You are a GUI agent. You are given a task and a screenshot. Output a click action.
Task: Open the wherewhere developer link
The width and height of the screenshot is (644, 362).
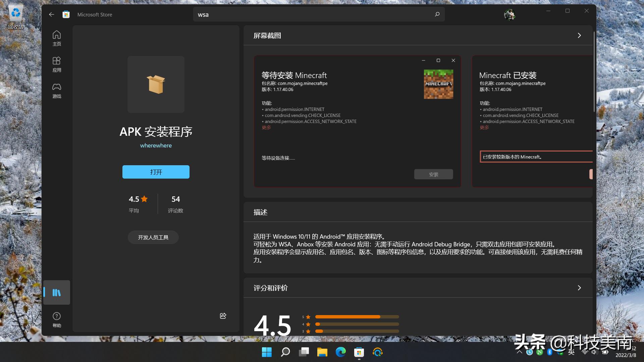click(156, 145)
